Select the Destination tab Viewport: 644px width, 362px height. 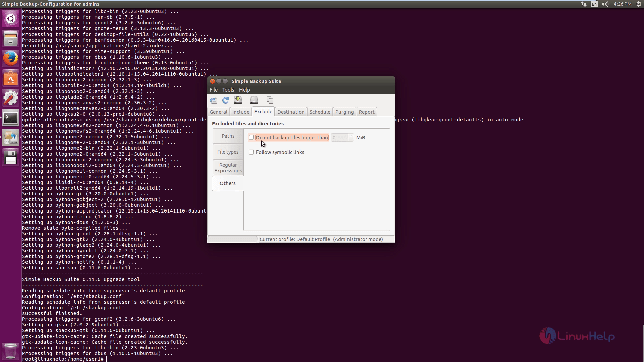[290, 111]
